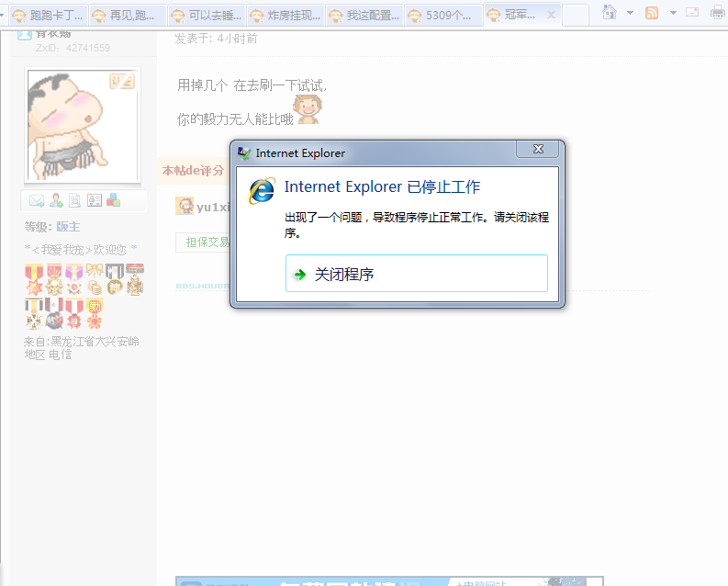Open the yu1xi user link

pyautogui.click(x=213, y=207)
